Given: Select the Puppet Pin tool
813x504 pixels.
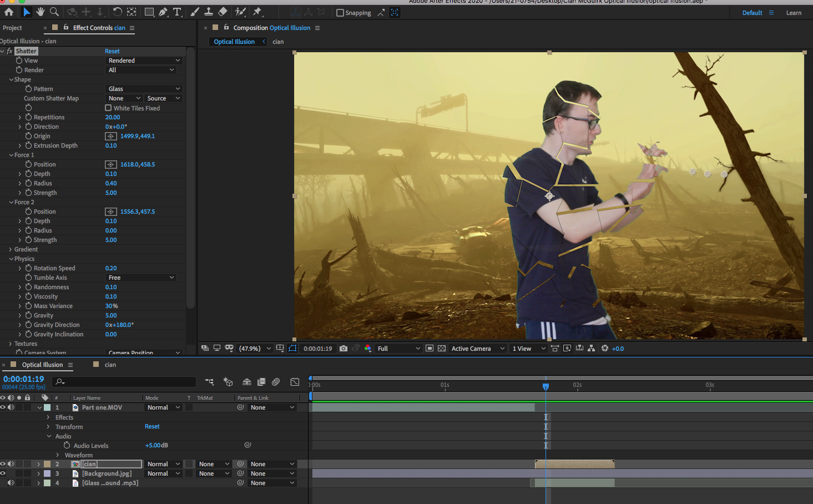Looking at the screenshot, I should [x=257, y=12].
